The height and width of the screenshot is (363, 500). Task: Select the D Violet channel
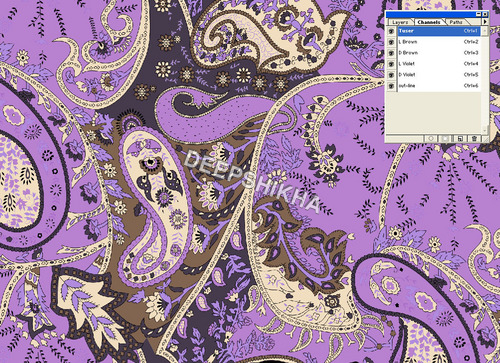439,75
